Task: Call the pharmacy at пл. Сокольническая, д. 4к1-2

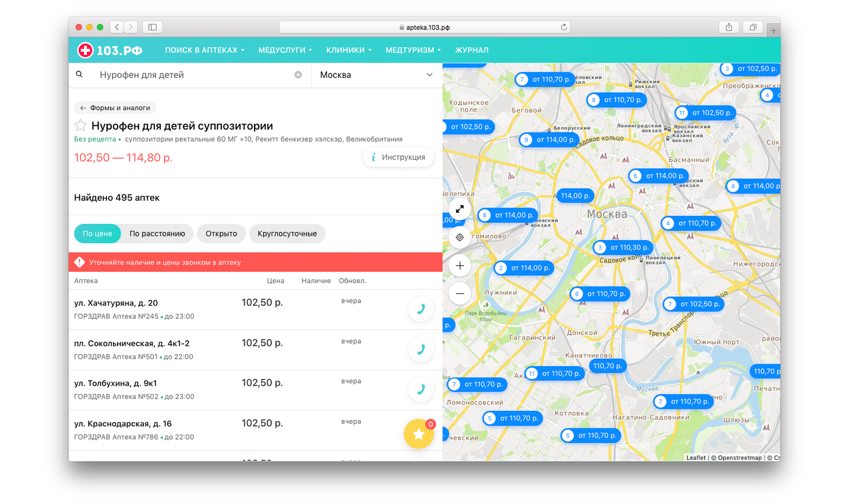Action: (421, 349)
